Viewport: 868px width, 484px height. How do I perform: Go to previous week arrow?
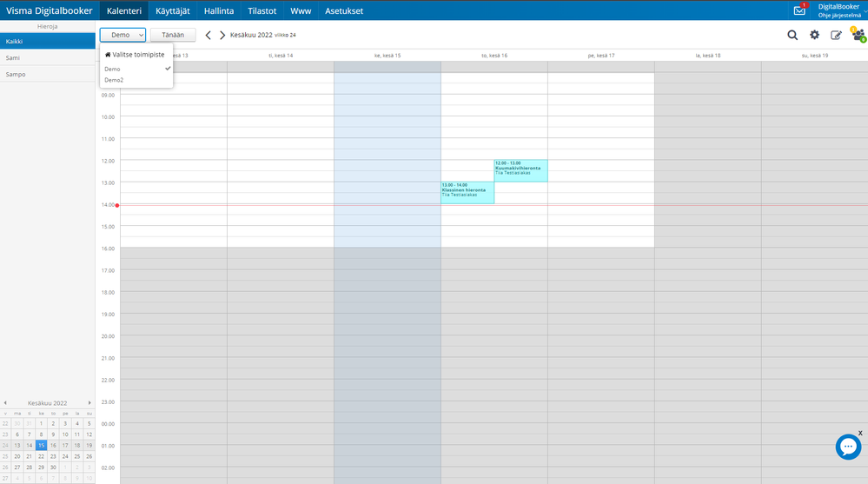(209, 35)
